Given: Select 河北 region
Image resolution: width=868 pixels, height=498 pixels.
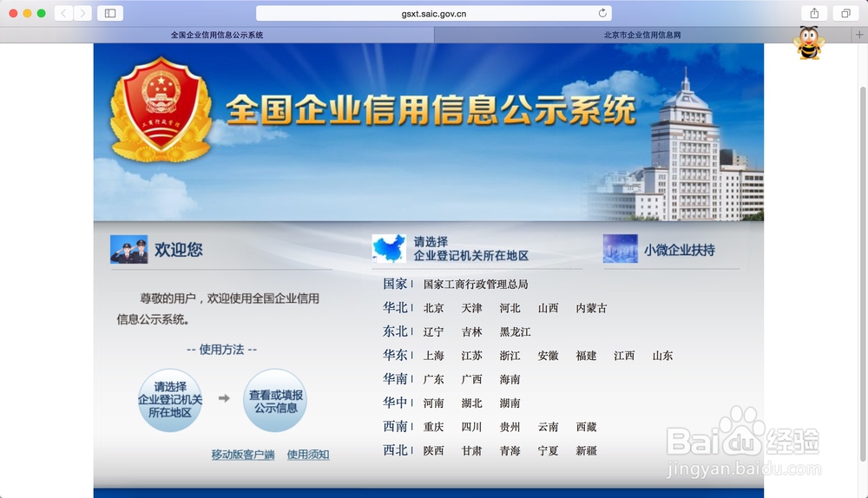Looking at the screenshot, I should tap(510, 308).
